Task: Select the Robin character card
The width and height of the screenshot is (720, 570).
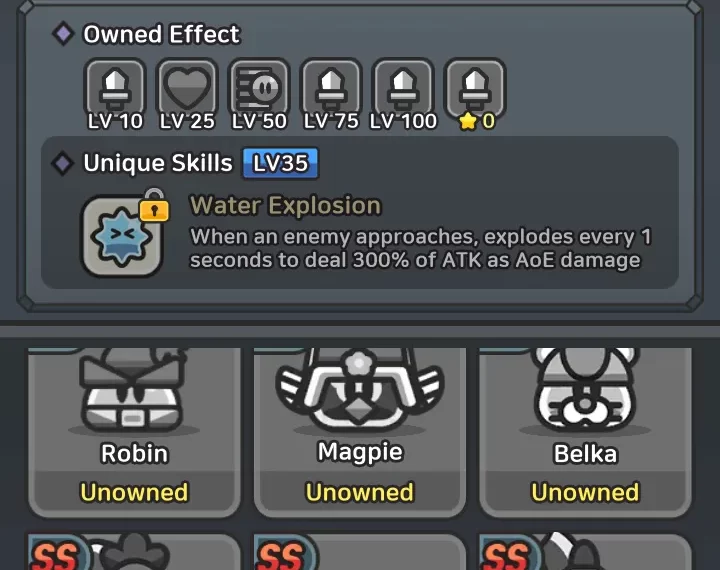Action: click(134, 432)
